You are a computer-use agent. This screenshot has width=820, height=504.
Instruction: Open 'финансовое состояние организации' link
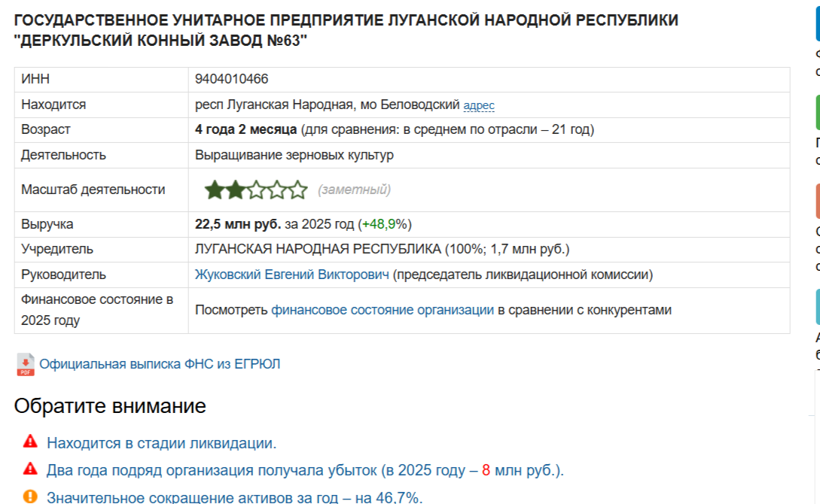coord(383,310)
